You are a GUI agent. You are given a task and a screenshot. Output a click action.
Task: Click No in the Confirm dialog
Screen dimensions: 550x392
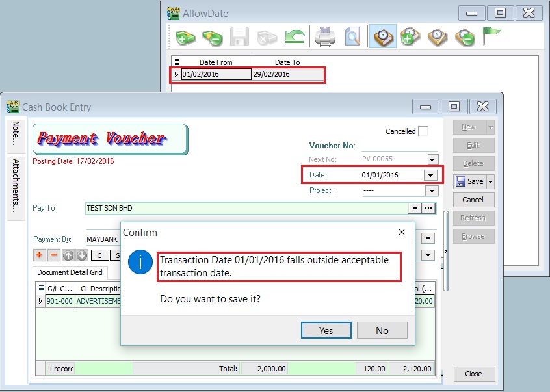[382, 330]
